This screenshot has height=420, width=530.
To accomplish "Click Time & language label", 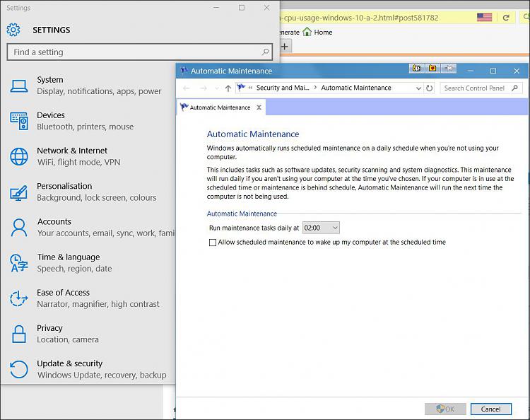I will tap(69, 257).
